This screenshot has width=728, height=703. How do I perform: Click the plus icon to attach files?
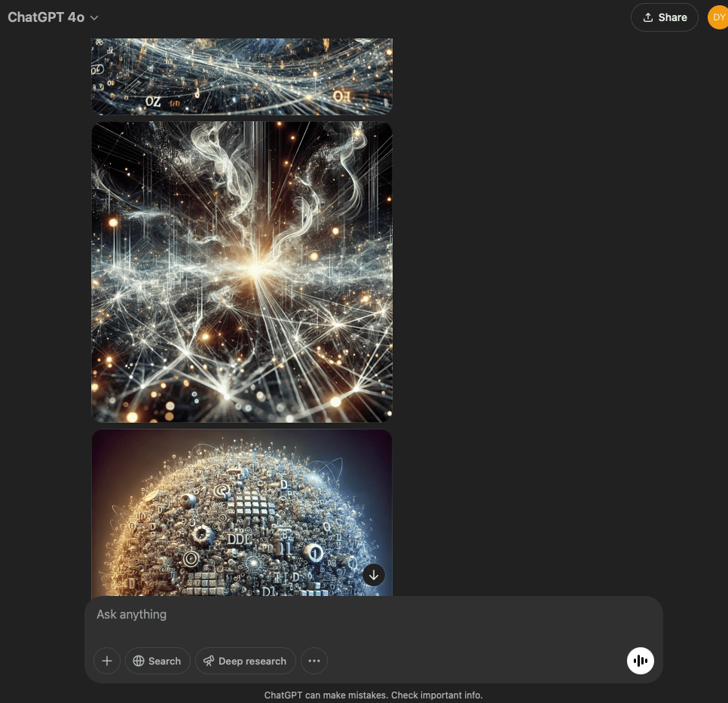click(107, 661)
